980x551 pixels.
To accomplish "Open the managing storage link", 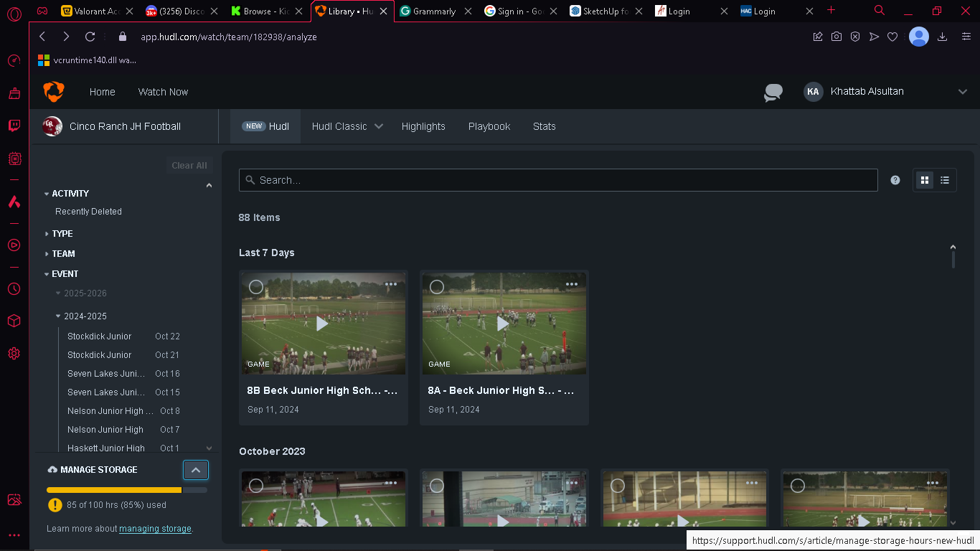I will [x=155, y=529].
